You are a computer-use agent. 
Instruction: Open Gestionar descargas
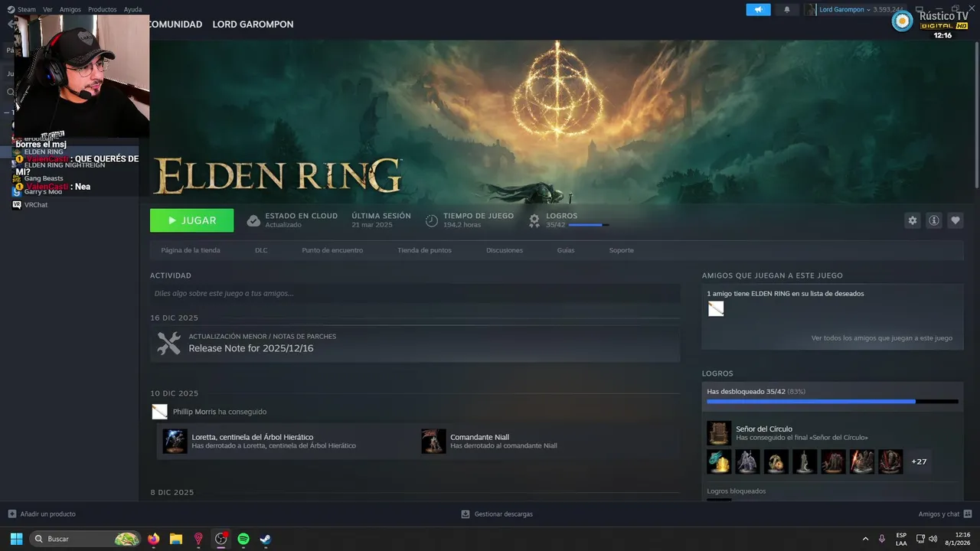497,514
